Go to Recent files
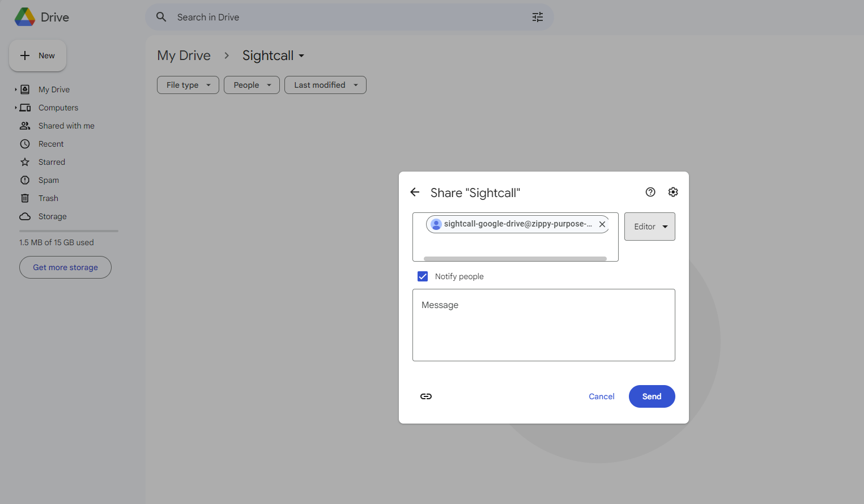 51,144
